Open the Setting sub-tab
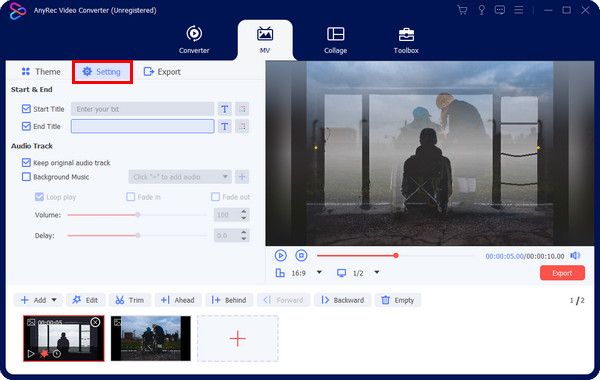 (x=102, y=72)
